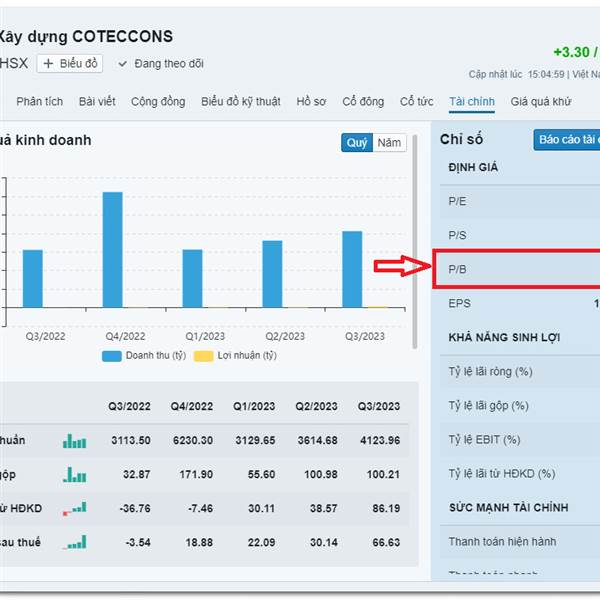Click Tỷ lệ EBIT (%) row
The width and height of the screenshot is (600, 600).
(520, 440)
